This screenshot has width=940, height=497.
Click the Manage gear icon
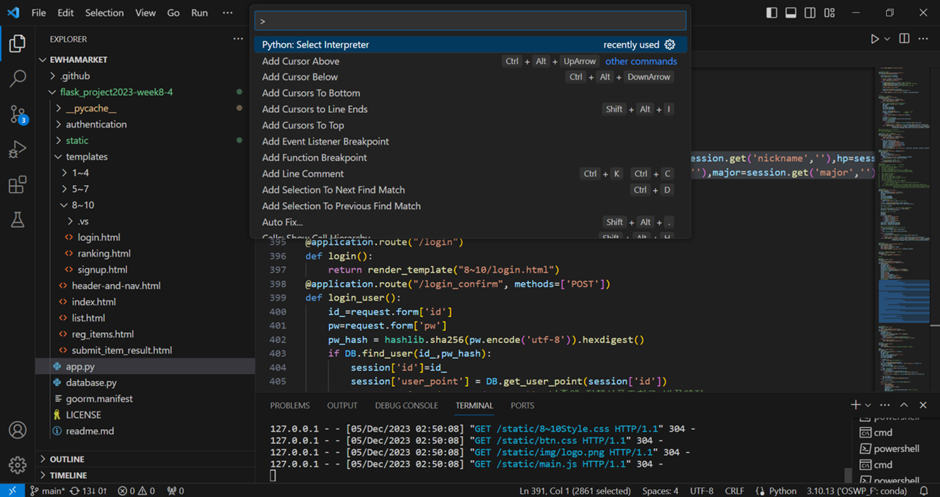coord(17,465)
